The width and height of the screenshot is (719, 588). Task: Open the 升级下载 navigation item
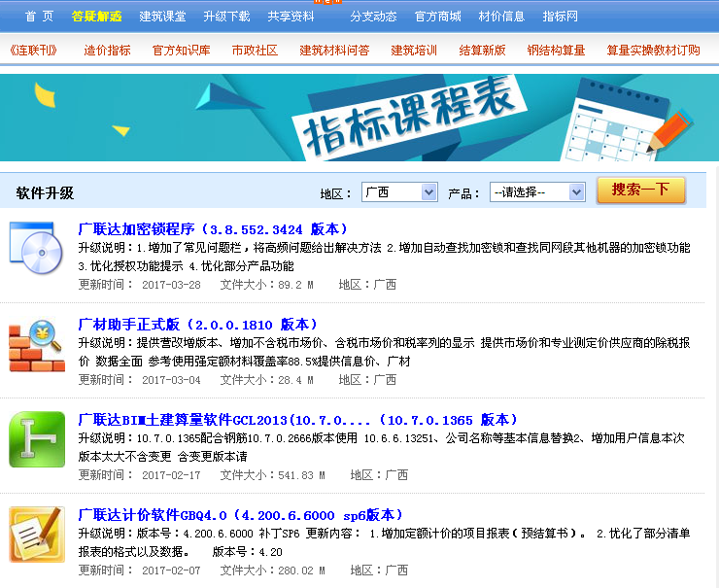click(227, 17)
